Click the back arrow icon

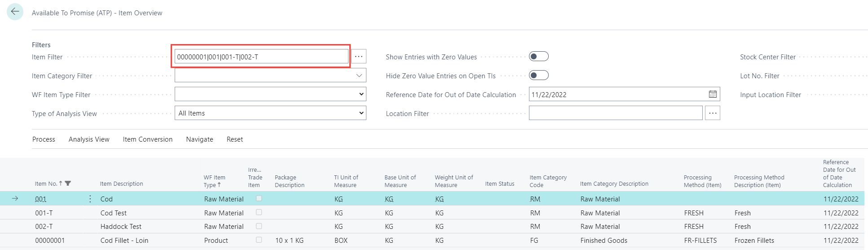[x=15, y=12]
